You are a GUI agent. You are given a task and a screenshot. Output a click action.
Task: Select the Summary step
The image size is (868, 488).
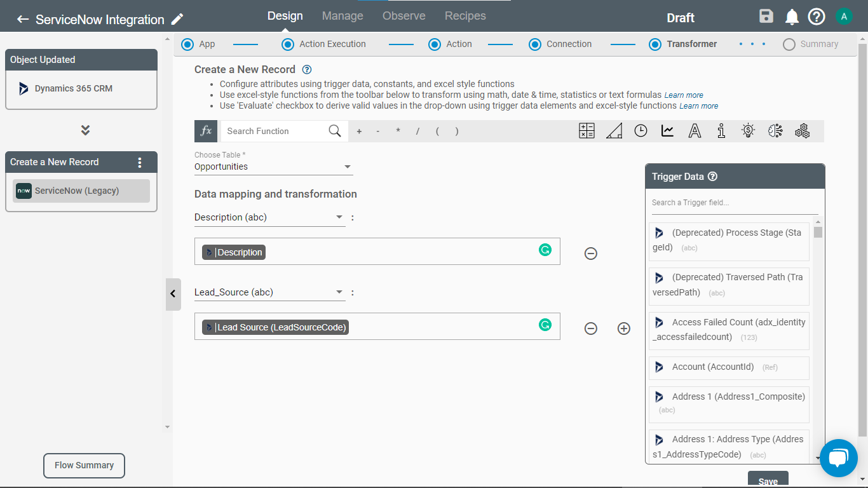click(x=811, y=44)
